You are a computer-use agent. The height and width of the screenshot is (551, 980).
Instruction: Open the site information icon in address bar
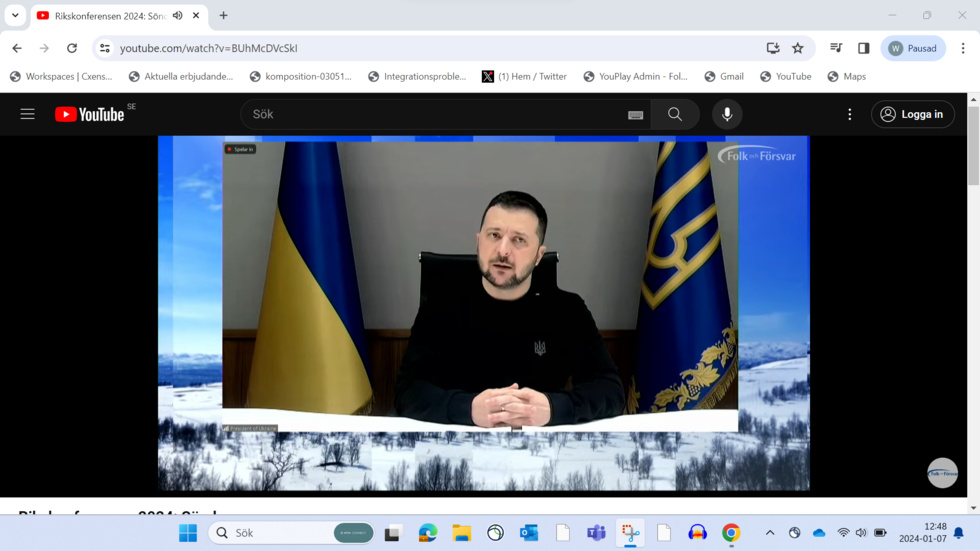[x=105, y=48]
